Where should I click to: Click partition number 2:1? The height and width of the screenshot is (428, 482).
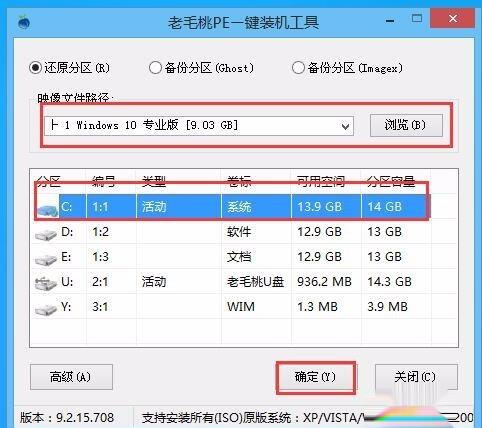pos(100,282)
